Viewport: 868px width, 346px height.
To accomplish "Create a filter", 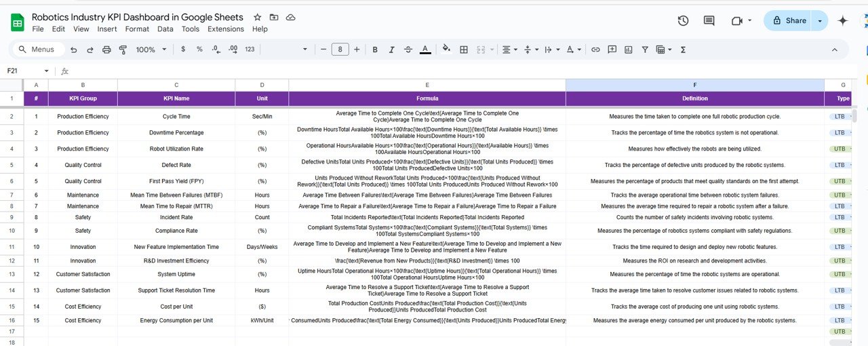I will tap(645, 50).
